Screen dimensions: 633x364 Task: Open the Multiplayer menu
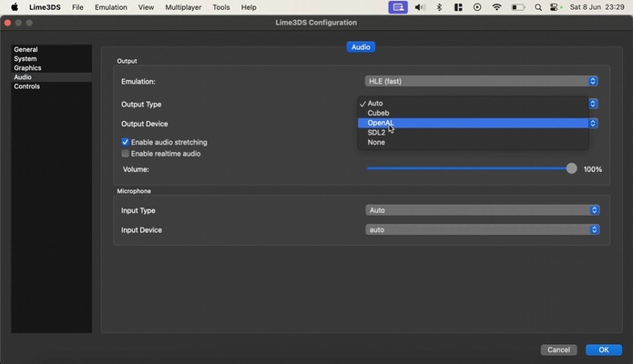coord(183,7)
